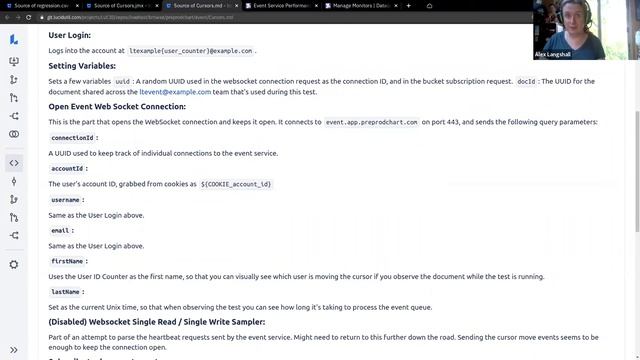Image resolution: width=640 pixels, height=360 pixels.
Task: Switch to Event Service Performance tab
Action: tap(281, 6)
